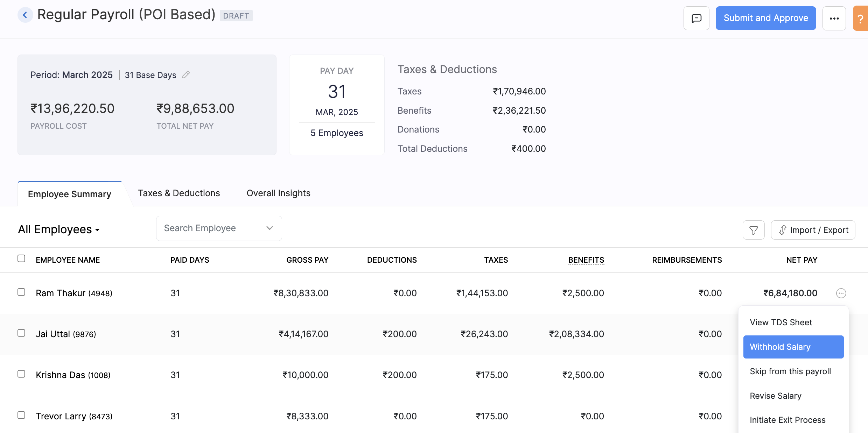
Task: Open the Overall Insights tab
Action: (x=278, y=193)
